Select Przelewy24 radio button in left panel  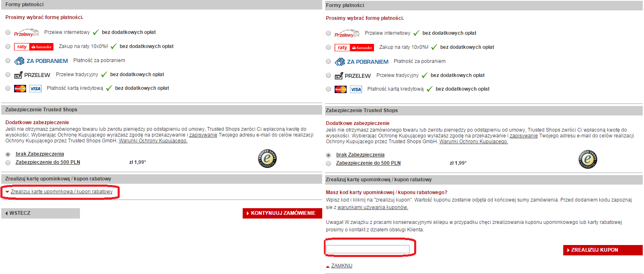[8, 32]
